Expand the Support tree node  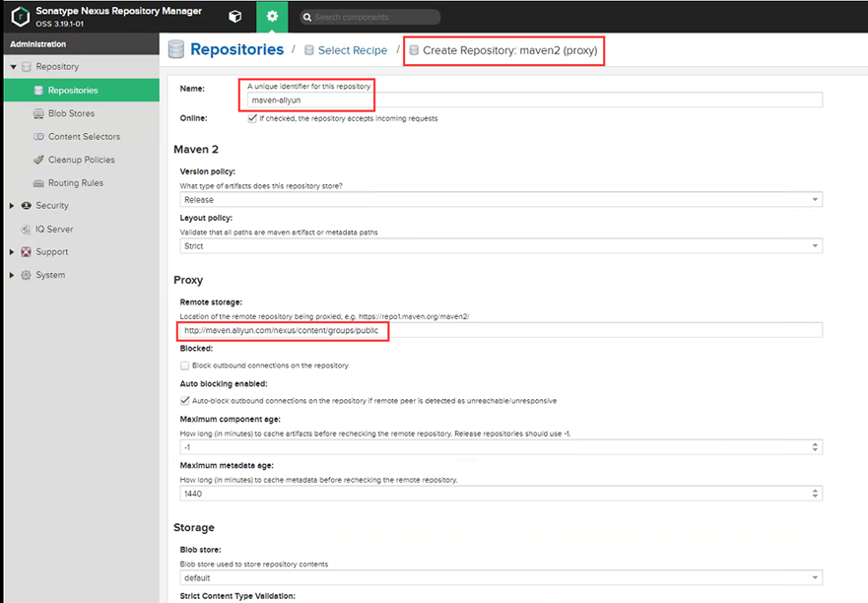[12, 252]
